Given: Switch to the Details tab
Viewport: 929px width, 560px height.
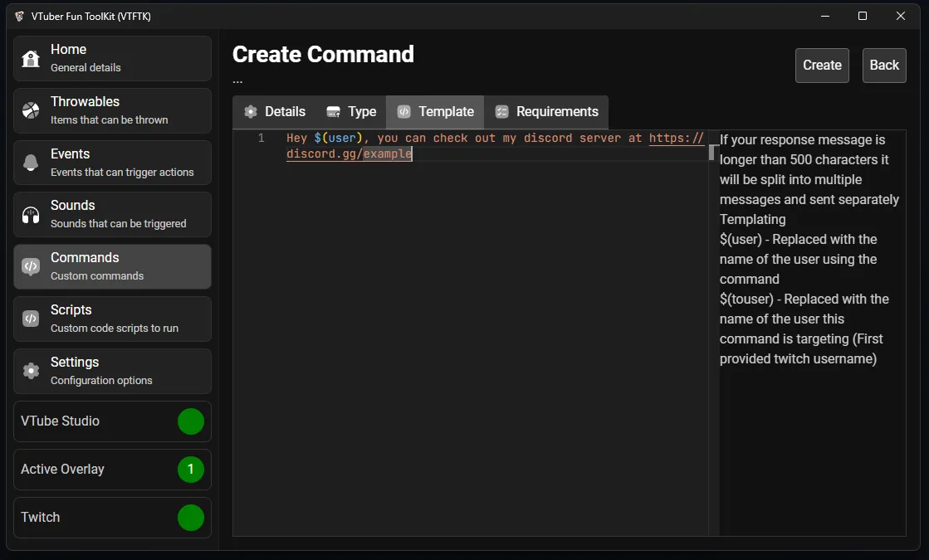Looking at the screenshot, I should click(x=275, y=112).
